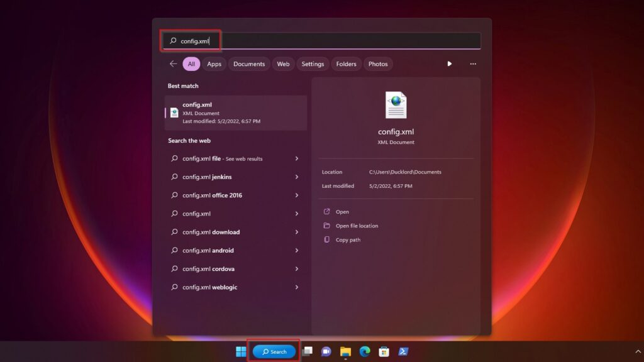Click the 'Best match' heading

tap(183, 85)
